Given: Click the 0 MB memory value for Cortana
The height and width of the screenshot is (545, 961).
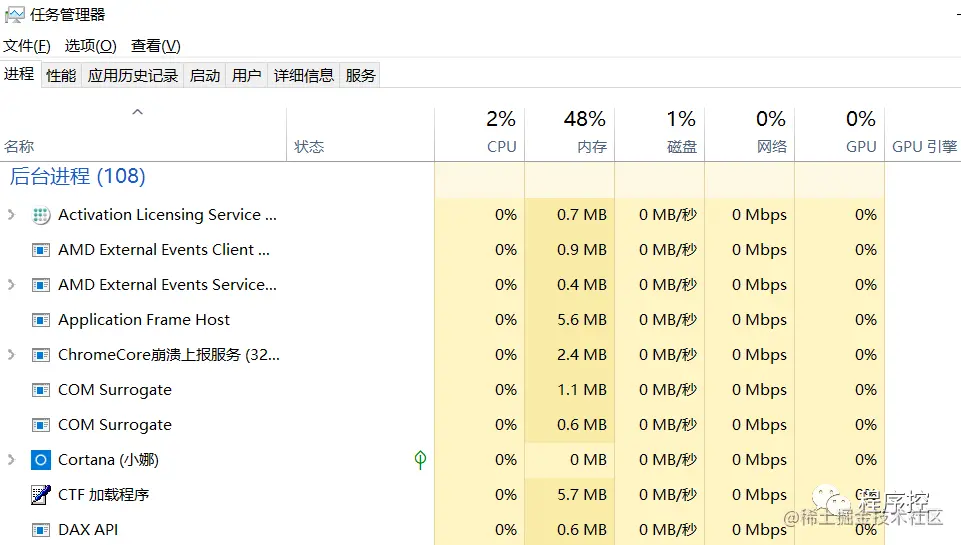Looking at the screenshot, I should pos(588,459).
